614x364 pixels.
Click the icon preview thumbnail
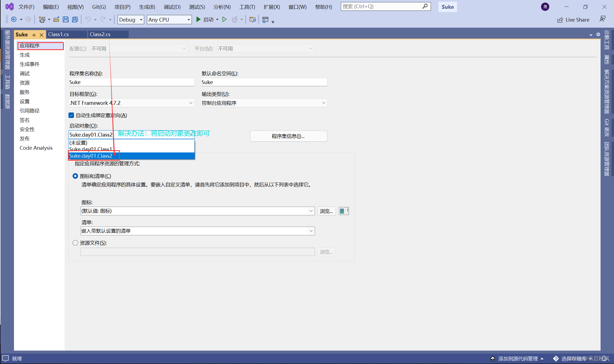coord(344,211)
